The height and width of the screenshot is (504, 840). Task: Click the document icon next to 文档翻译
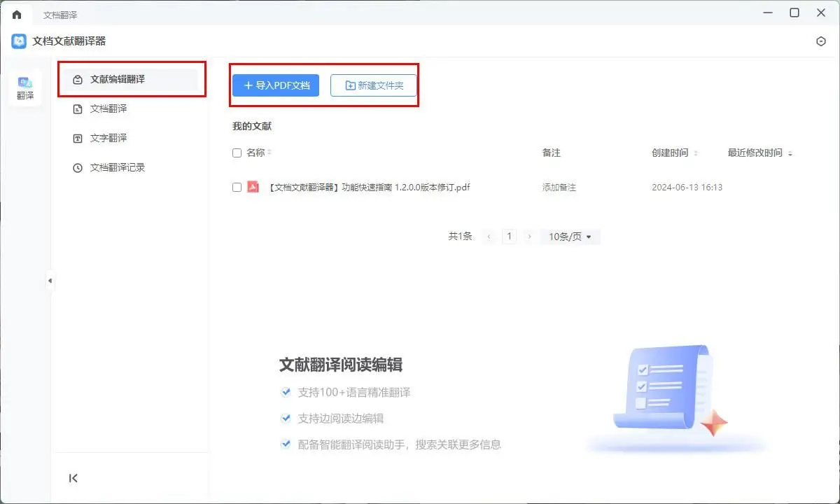coord(77,108)
